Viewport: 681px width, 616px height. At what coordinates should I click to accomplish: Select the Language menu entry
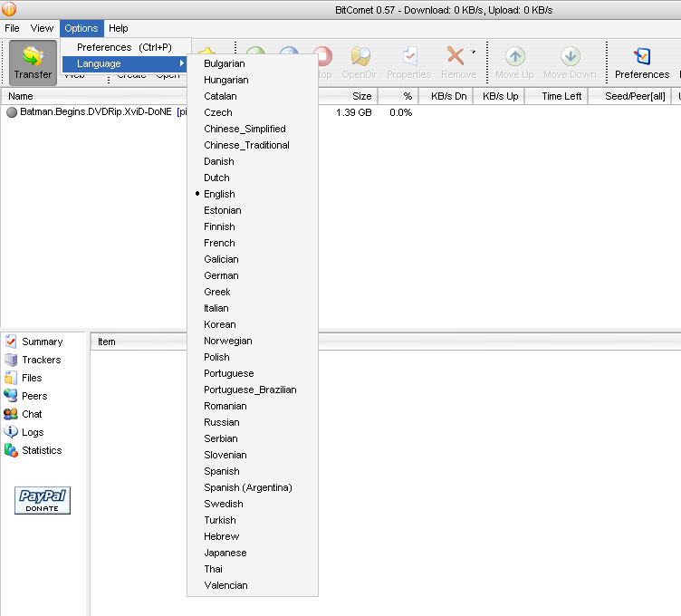click(x=124, y=63)
